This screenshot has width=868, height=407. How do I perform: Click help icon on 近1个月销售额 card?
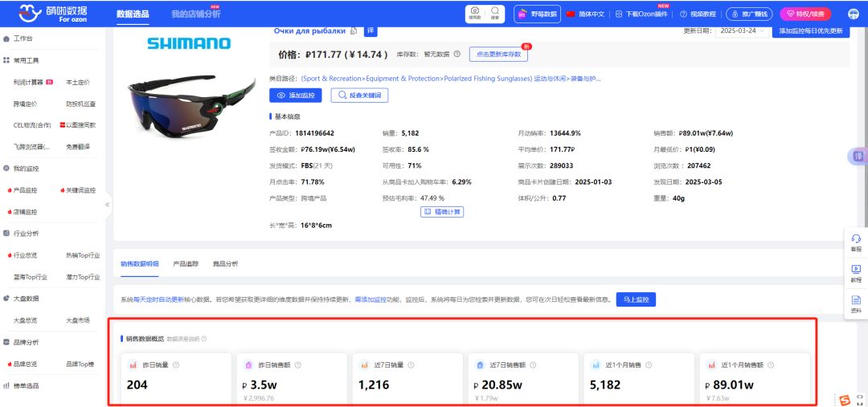pyautogui.click(x=770, y=365)
